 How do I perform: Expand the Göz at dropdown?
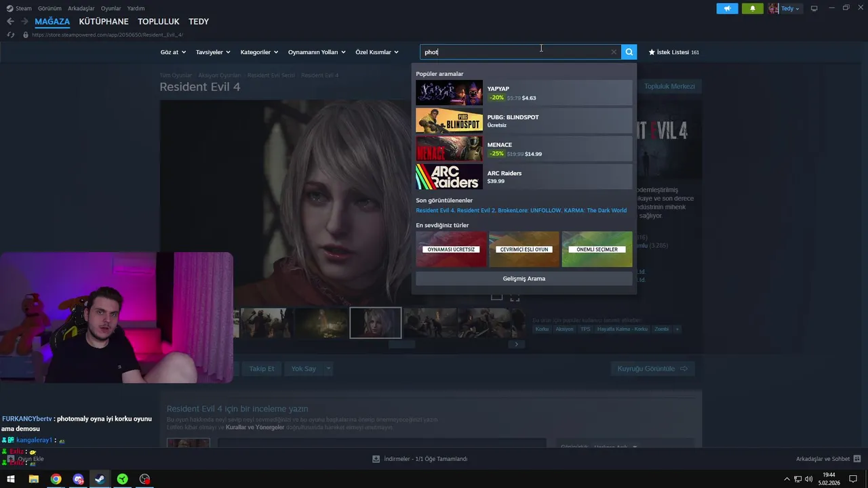pos(173,52)
